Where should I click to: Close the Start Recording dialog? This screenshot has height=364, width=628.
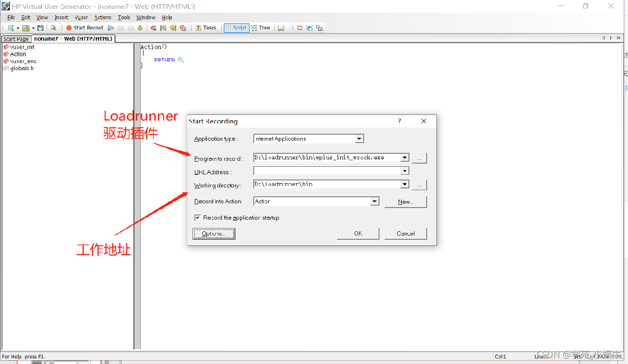[x=424, y=121]
